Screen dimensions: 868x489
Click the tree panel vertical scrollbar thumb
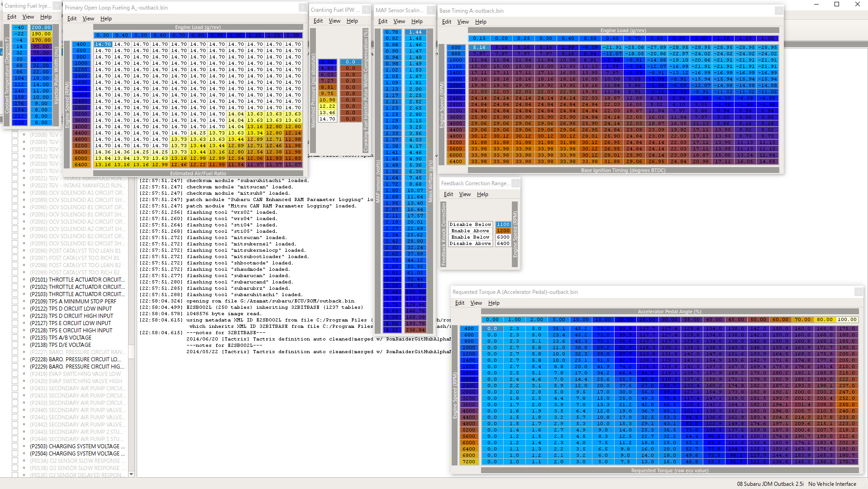(x=131, y=351)
